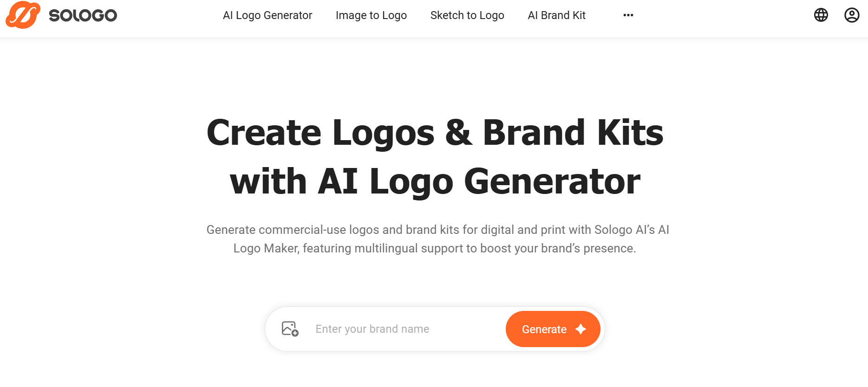The image size is (868, 387).
Task: Click the 'with AI Logo Generator' heading line
Action: 435,181
